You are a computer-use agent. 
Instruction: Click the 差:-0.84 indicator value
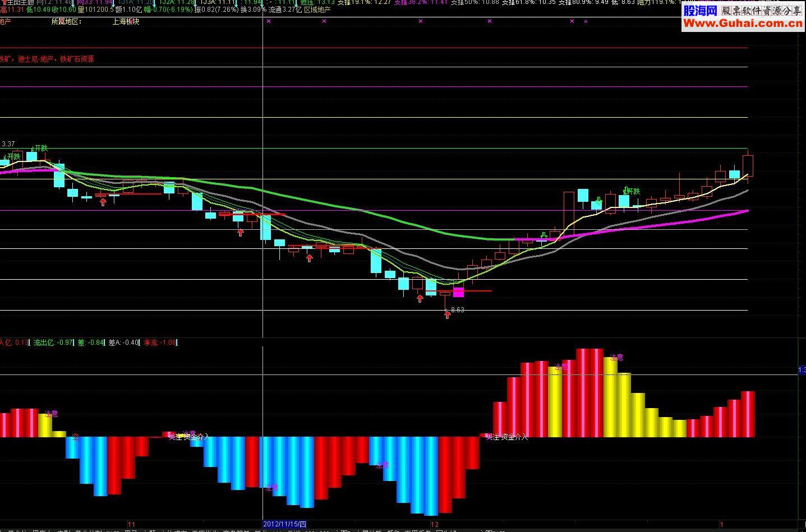click(x=91, y=343)
